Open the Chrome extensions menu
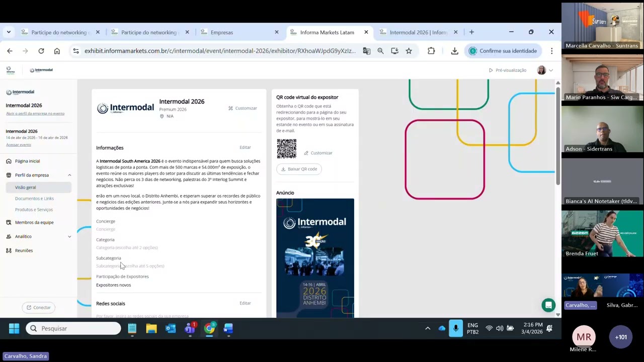The width and height of the screenshot is (644, 362). 431,51
